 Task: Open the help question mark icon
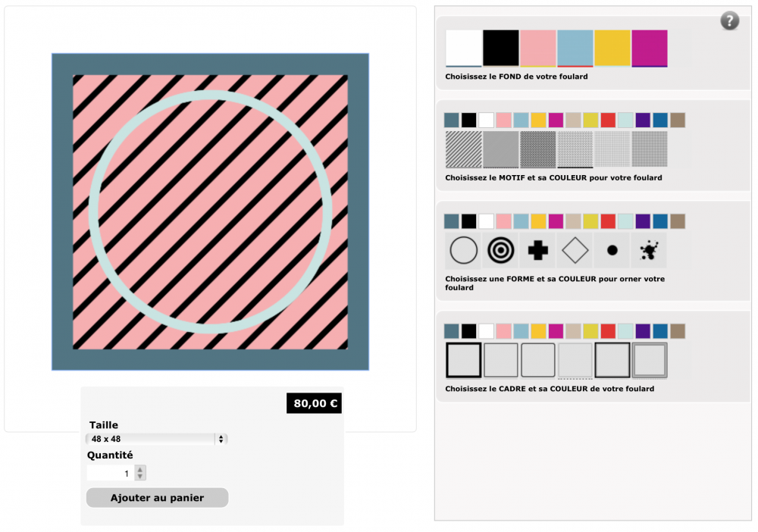[729, 21]
